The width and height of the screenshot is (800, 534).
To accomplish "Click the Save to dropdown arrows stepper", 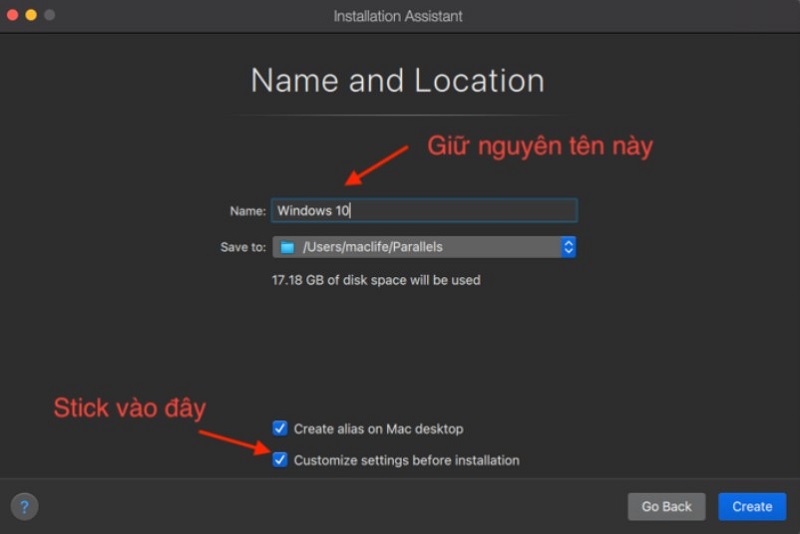I will (568, 247).
